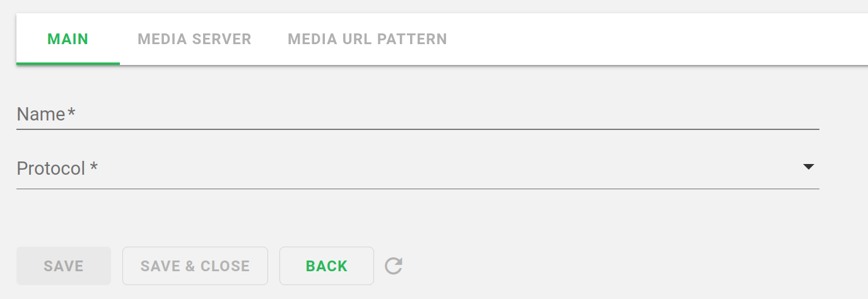Click the Media Server tab label

(194, 39)
